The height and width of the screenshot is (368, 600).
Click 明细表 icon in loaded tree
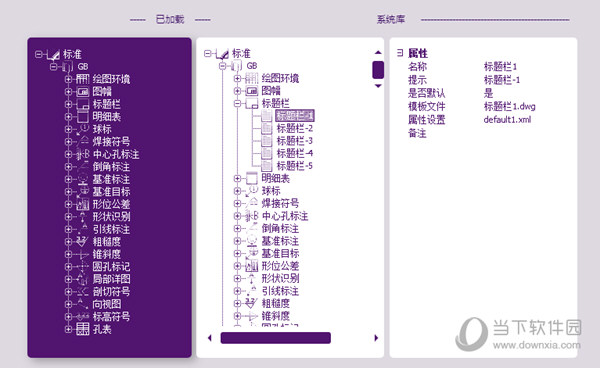(82, 117)
